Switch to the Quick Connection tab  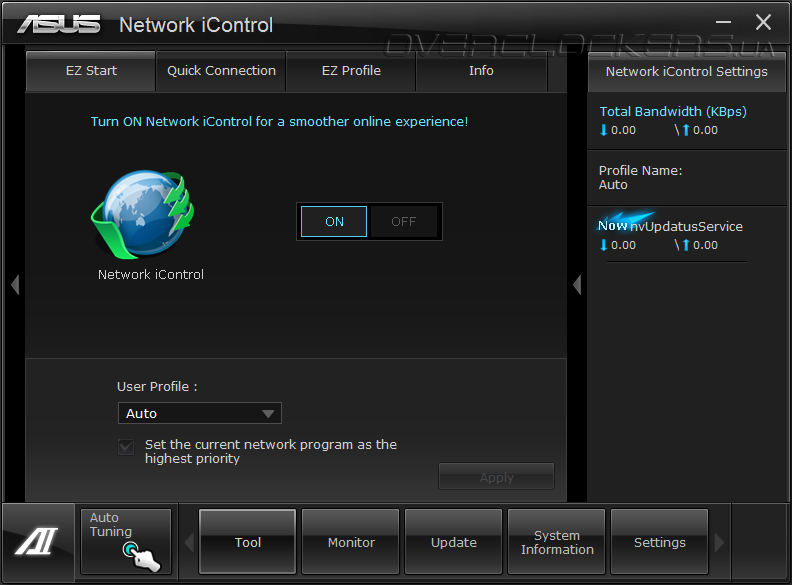pos(221,71)
